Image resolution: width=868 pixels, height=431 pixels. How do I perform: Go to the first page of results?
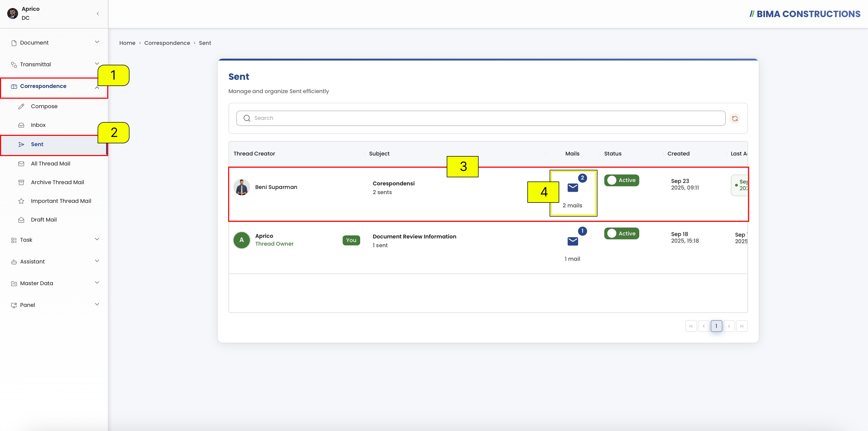[x=691, y=326]
